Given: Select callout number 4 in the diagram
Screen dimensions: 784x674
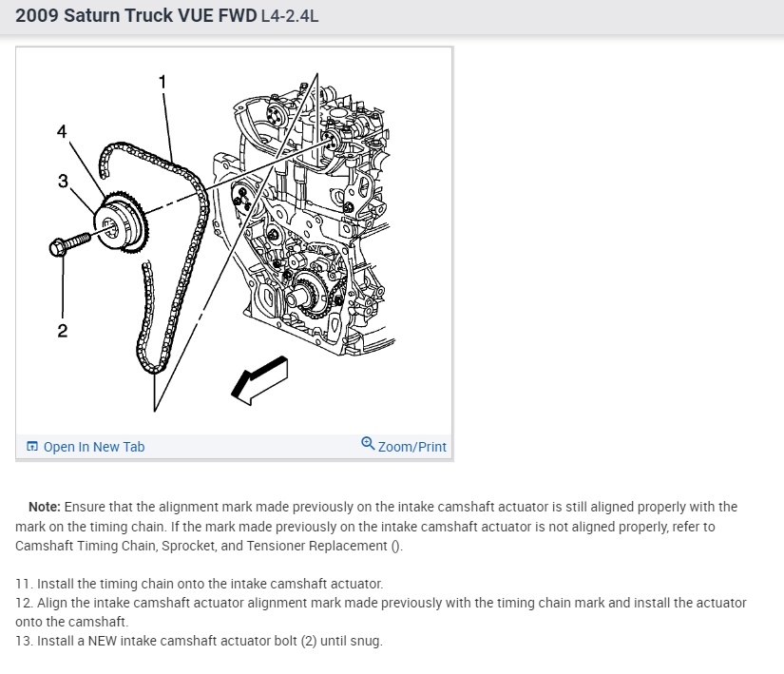Looking at the screenshot, I should pos(62,131).
